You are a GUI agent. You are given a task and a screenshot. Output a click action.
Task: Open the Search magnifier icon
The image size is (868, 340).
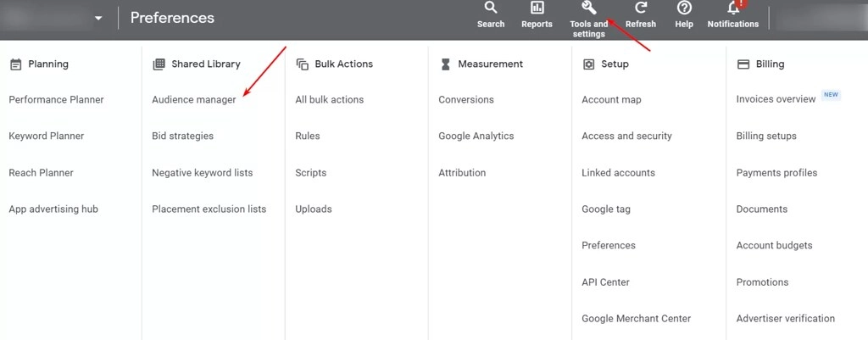coord(491,8)
